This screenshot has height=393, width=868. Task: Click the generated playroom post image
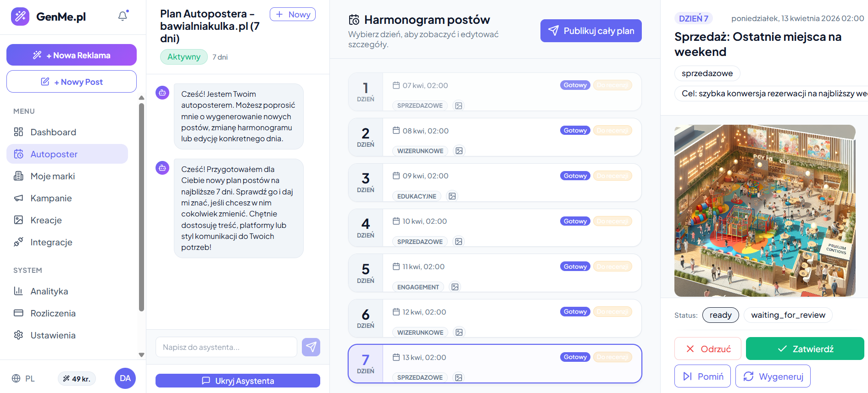pyautogui.click(x=765, y=210)
